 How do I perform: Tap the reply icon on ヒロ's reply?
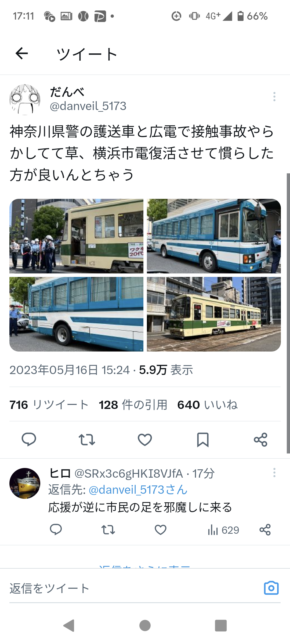(56, 530)
